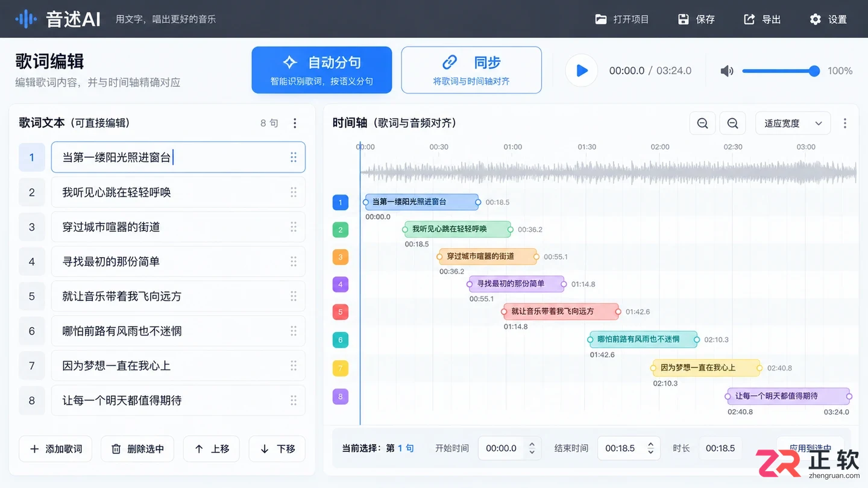
Task: Play the audio with play button
Action: [582, 70]
